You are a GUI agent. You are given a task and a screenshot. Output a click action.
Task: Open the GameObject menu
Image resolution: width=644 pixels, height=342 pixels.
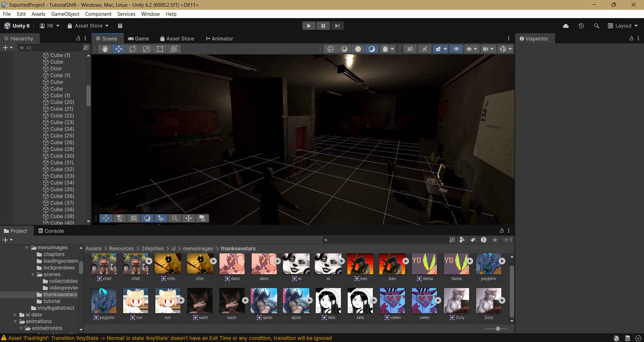[x=65, y=14]
